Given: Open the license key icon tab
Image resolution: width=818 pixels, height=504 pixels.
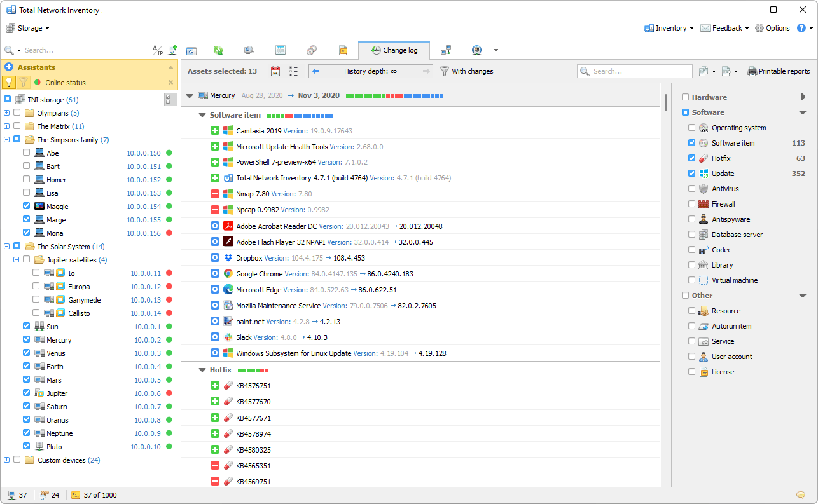Looking at the screenshot, I should coord(342,50).
